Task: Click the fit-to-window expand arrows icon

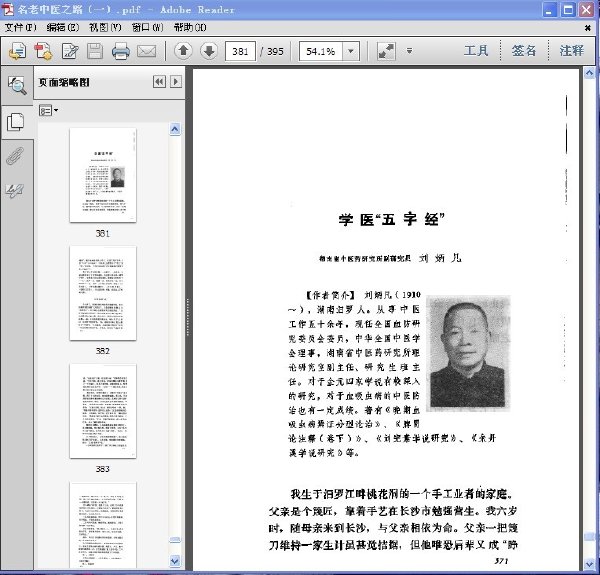Action: (x=386, y=51)
